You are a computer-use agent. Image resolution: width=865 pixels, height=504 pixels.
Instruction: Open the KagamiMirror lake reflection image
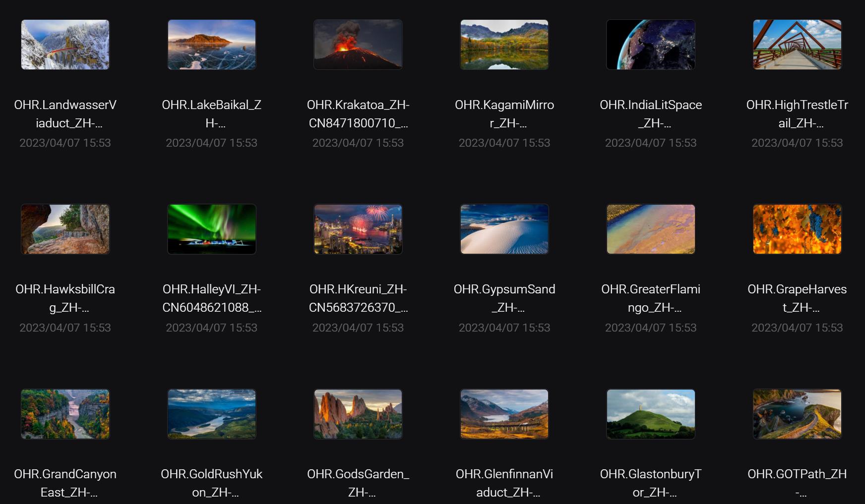click(504, 45)
